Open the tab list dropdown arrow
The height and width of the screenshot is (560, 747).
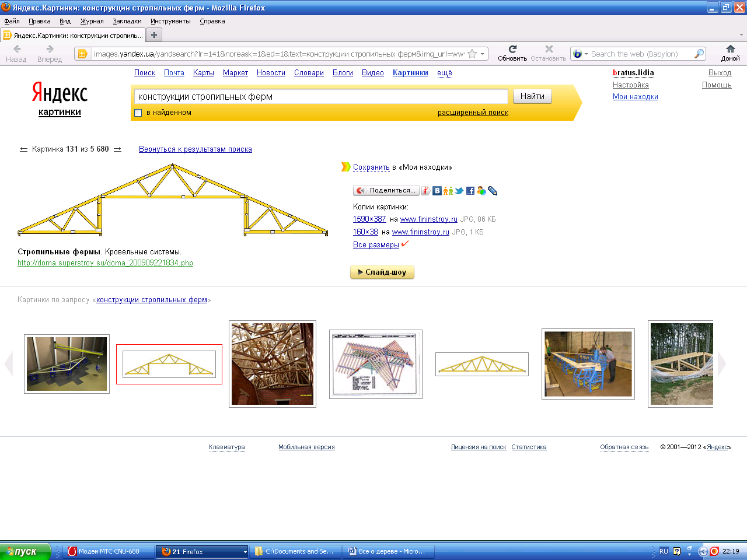(741, 35)
